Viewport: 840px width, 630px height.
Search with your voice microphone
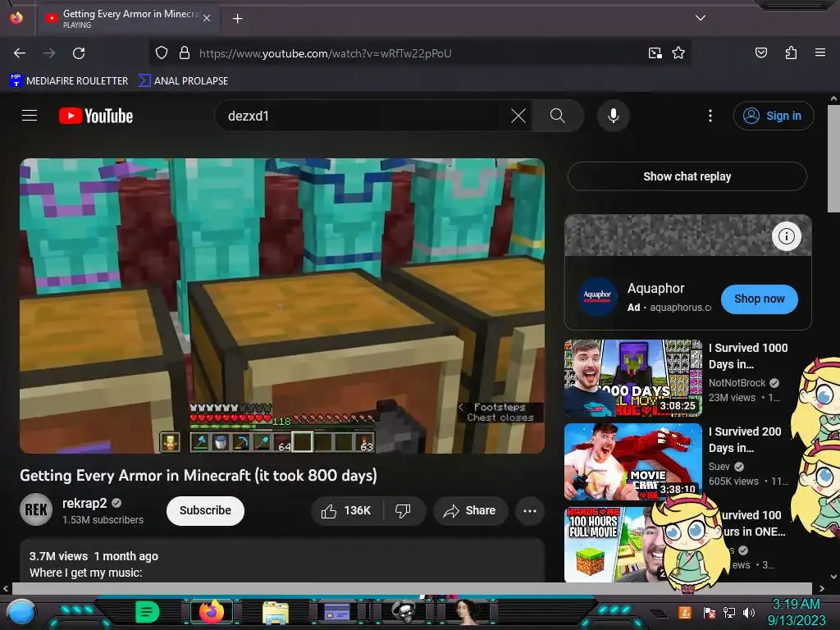point(614,116)
